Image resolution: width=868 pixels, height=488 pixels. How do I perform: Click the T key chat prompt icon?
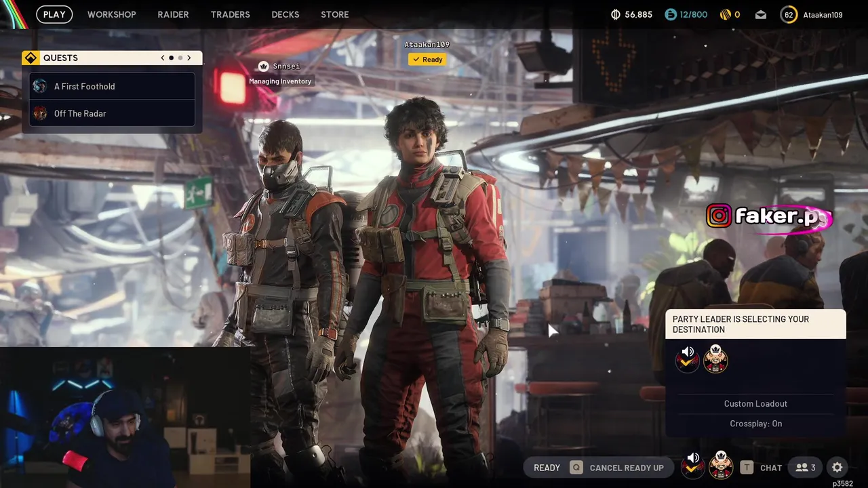pos(747,468)
